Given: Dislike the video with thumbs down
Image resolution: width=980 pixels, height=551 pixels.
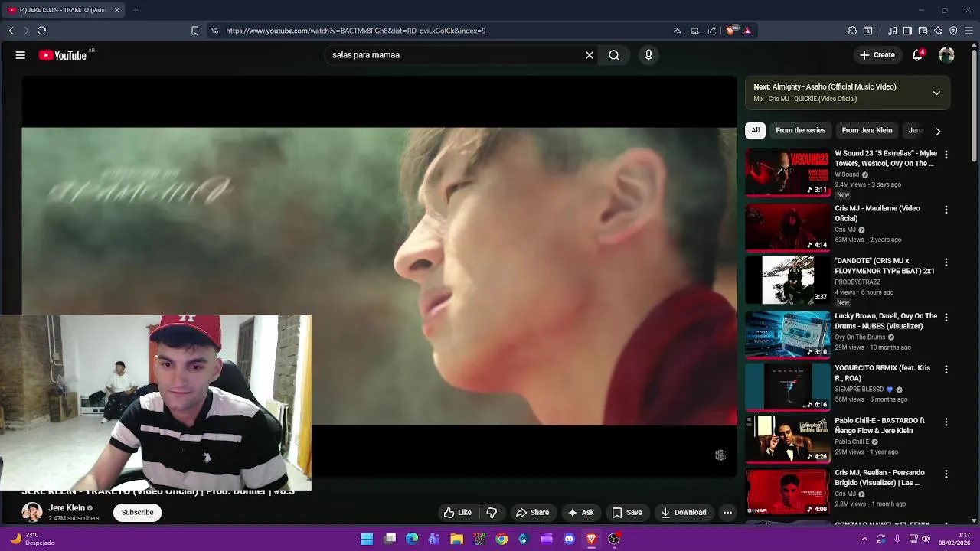Looking at the screenshot, I should click(x=492, y=513).
